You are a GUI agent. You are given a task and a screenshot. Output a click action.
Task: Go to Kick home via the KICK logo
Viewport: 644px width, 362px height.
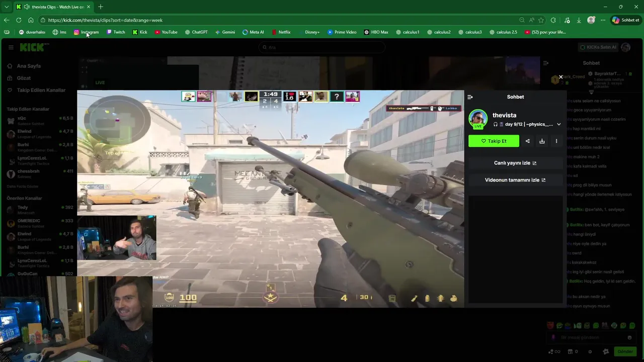point(34,47)
